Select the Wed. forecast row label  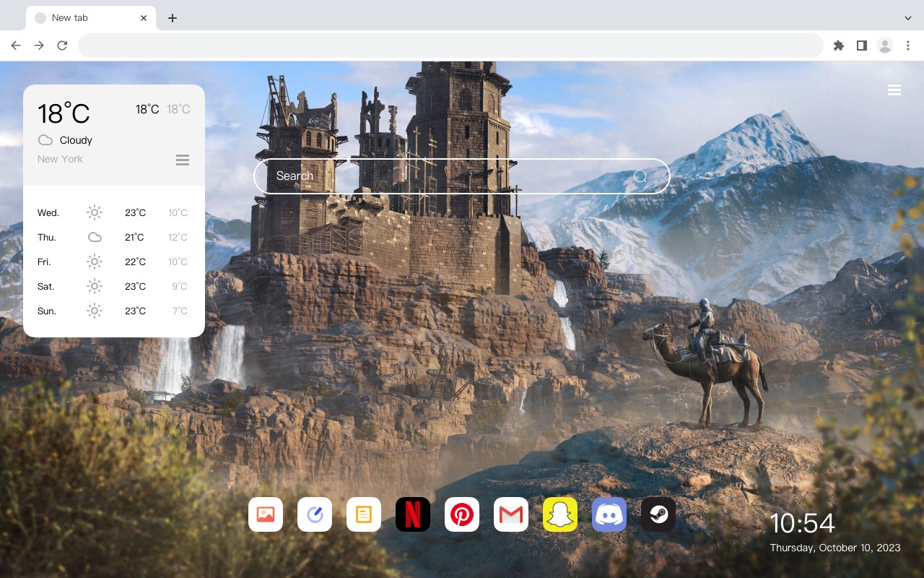[x=48, y=213]
